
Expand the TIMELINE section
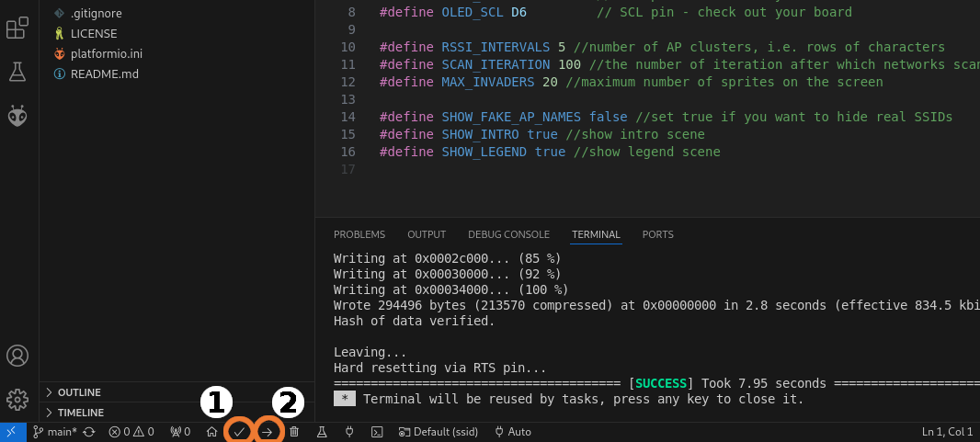pos(80,413)
